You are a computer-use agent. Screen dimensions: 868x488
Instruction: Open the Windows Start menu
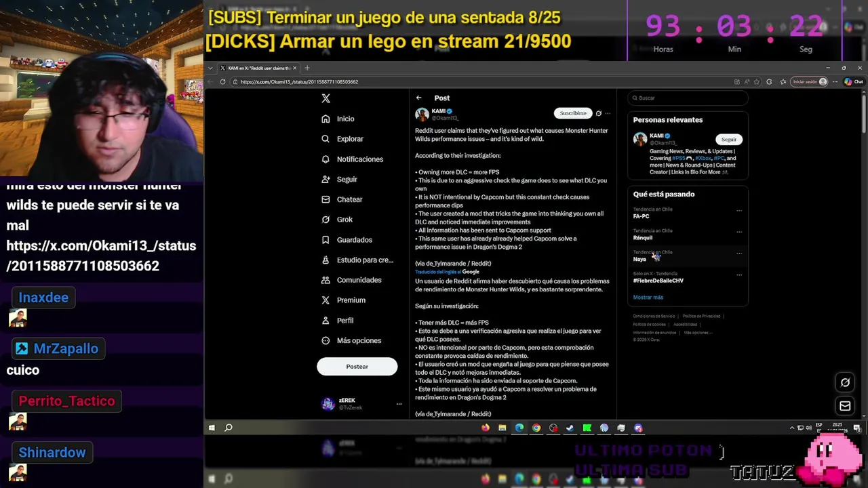(x=212, y=428)
